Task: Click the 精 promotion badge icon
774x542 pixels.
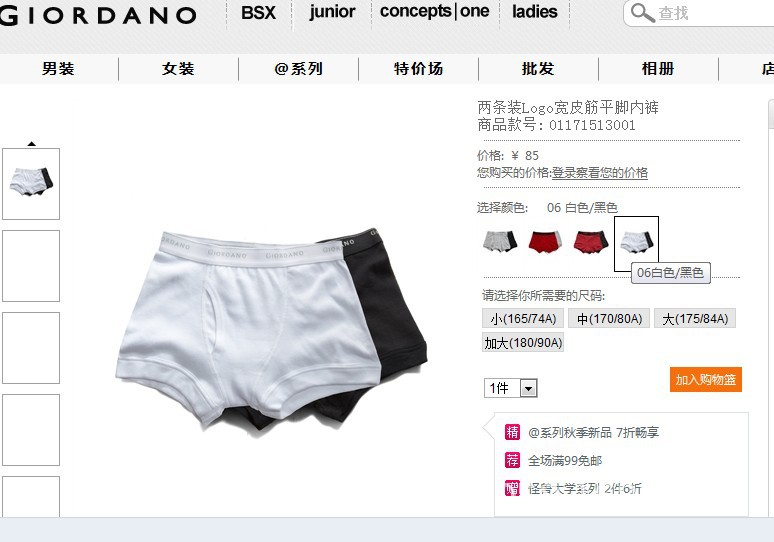Action: coord(512,432)
